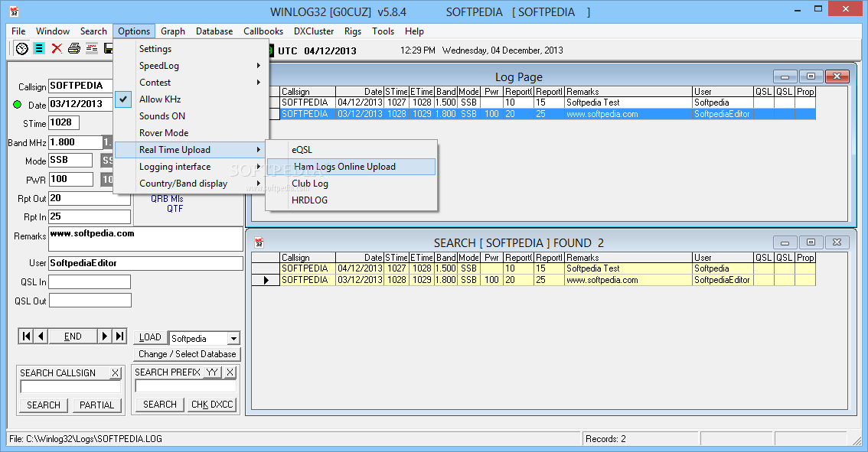Expand the Contest submenu
Viewport: 868px width, 452px height.
point(191,83)
